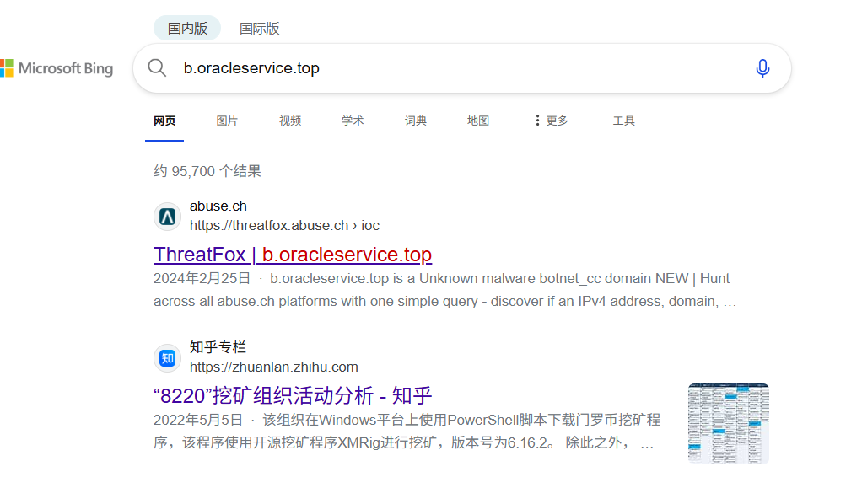The image size is (862, 504).
Task: Open the 地图 tab
Action: point(477,121)
